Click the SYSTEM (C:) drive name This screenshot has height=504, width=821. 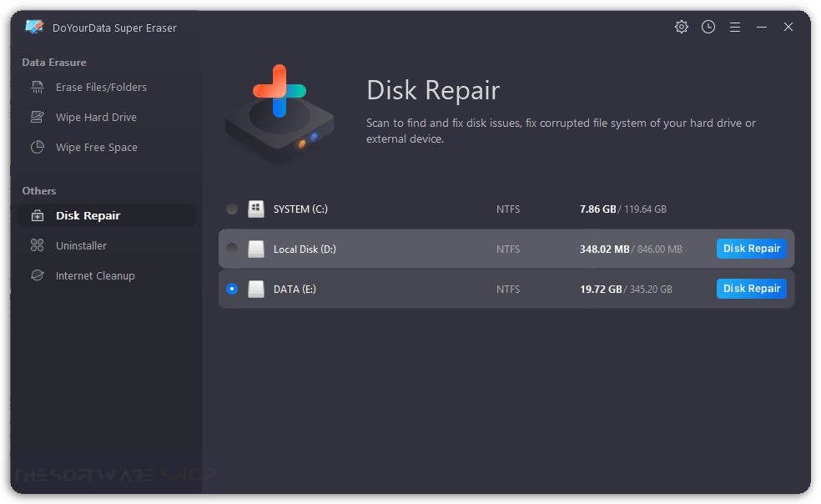pos(300,209)
